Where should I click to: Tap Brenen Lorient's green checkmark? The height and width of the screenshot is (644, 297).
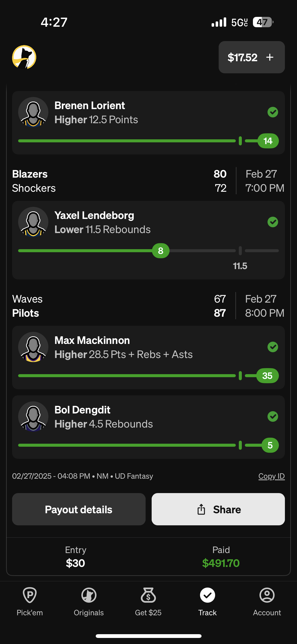[x=273, y=112]
